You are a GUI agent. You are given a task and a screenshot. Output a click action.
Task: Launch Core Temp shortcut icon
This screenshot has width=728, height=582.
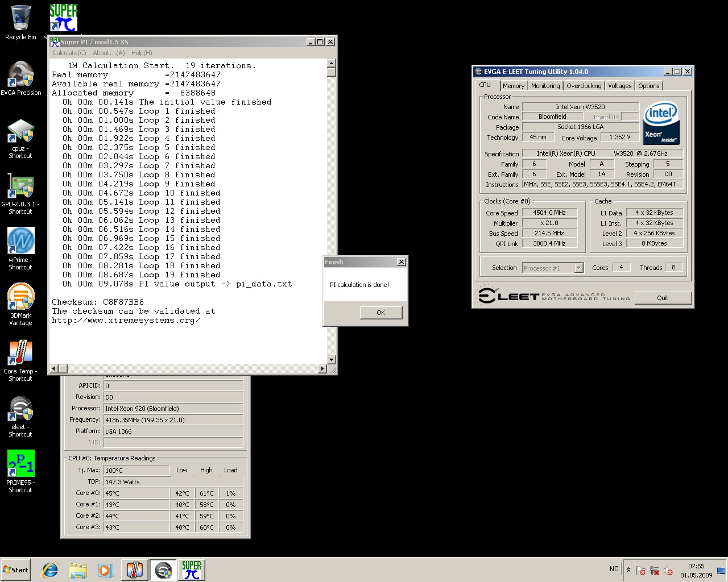[20, 360]
